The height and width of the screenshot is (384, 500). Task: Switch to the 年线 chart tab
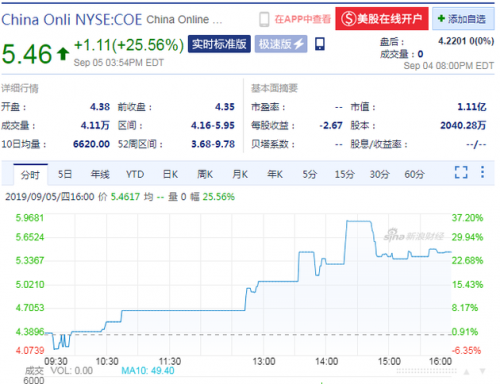pyautogui.click(x=100, y=174)
